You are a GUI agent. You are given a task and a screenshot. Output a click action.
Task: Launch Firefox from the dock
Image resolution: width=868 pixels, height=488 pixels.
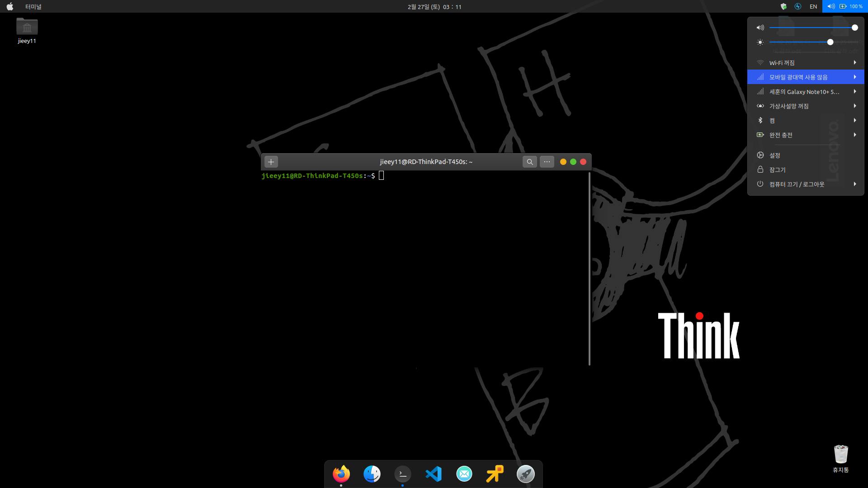[x=341, y=474]
